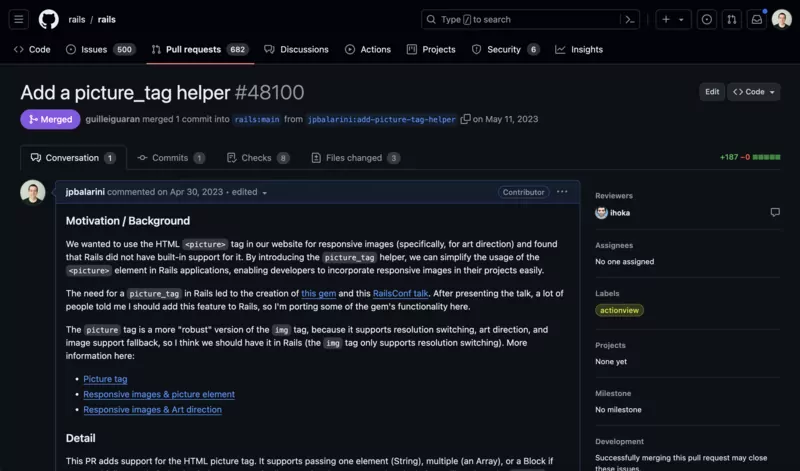The width and height of the screenshot is (800, 471).
Task: Switch to the Files changed tab
Action: [356, 158]
